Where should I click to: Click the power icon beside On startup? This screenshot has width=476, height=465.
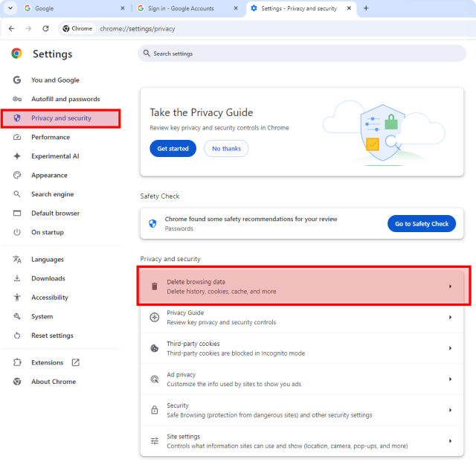pyautogui.click(x=17, y=232)
